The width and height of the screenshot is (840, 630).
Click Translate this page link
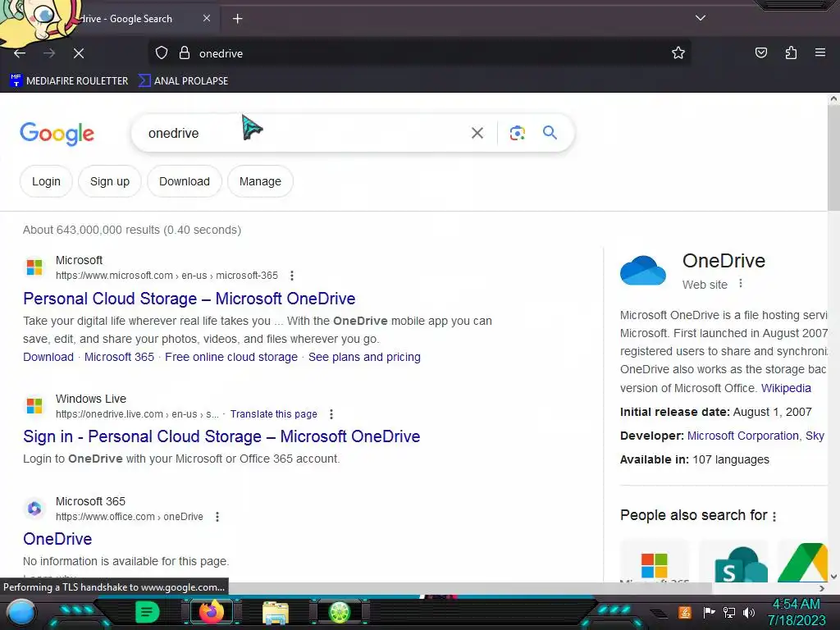click(274, 414)
